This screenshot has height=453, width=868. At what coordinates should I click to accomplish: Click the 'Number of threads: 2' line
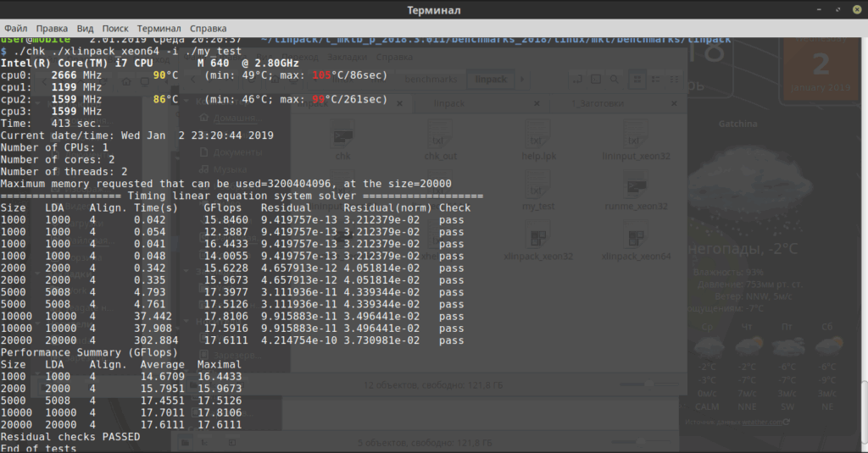64,172
